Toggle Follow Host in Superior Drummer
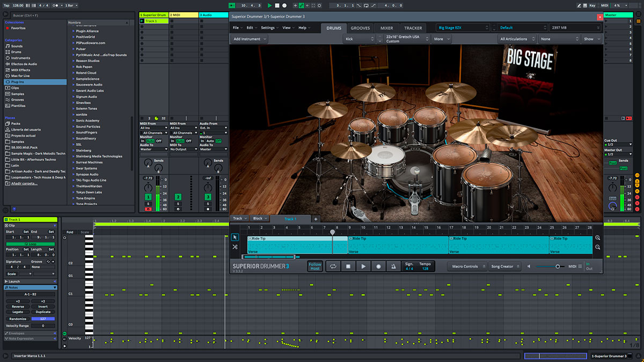 click(x=315, y=267)
